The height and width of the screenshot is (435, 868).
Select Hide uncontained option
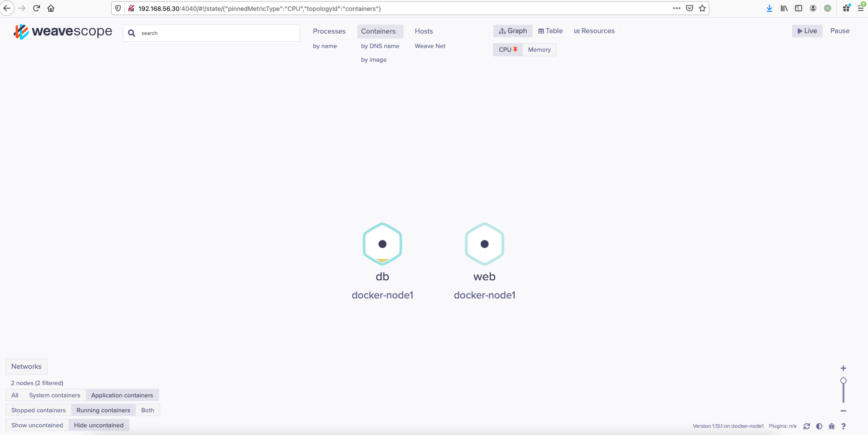coord(99,425)
